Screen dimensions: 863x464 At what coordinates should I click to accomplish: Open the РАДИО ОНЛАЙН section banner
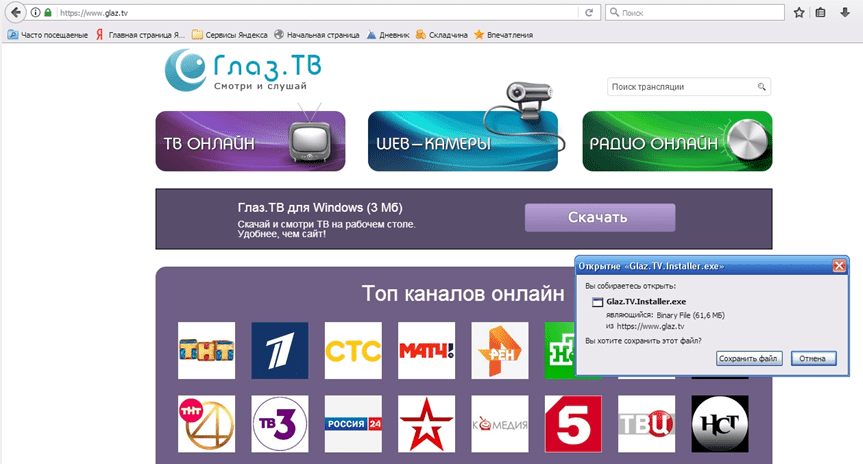tap(678, 141)
